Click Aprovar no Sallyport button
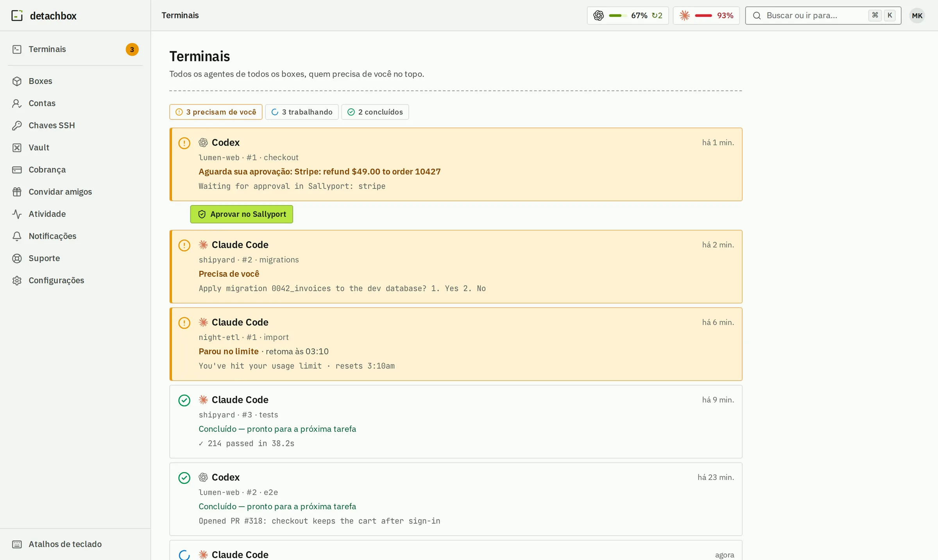Image resolution: width=938 pixels, height=560 pixels. [x=242, y=214]
